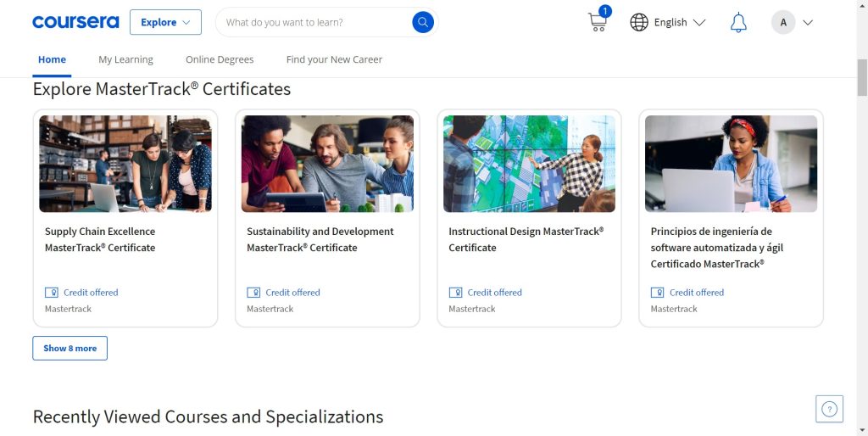Focus the What do you want to learn field
The width and height of the screenshot is (868, 436).
314,22
